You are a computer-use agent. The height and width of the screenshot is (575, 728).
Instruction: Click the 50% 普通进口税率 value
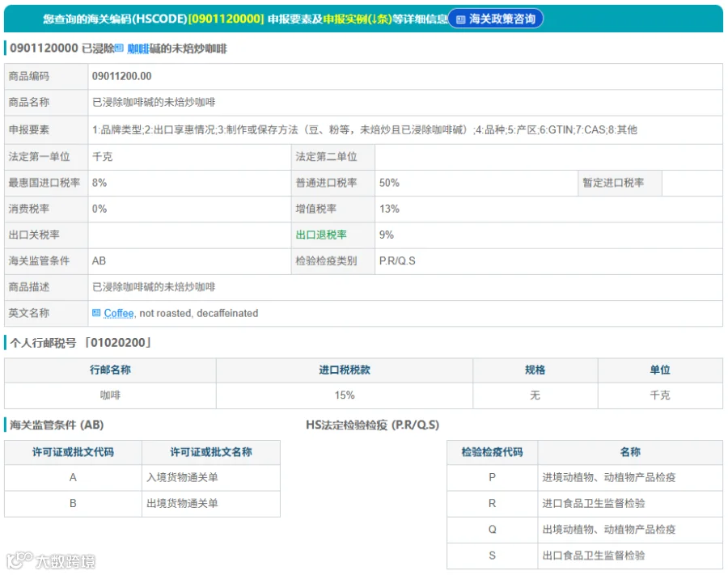(x=389, y=183)
